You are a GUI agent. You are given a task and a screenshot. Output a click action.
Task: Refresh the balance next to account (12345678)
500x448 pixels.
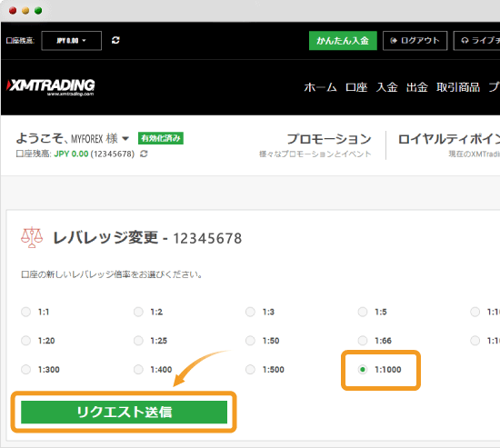point(144,154)
